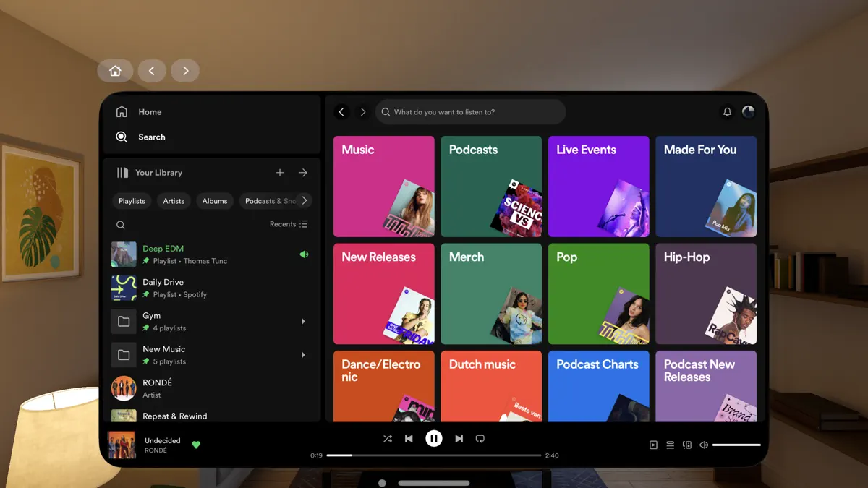Toggle repeat mode in the player
The height and width of the screenshot is (488, 868).
click(x=480, y=438)
